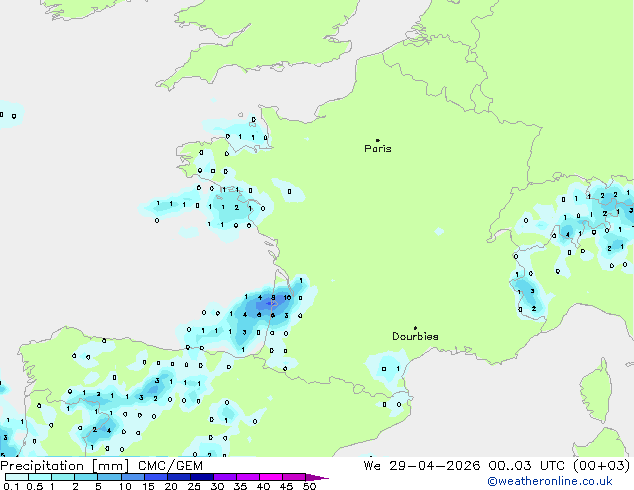Click the 'Precipitation [mm]' title text

64,466
